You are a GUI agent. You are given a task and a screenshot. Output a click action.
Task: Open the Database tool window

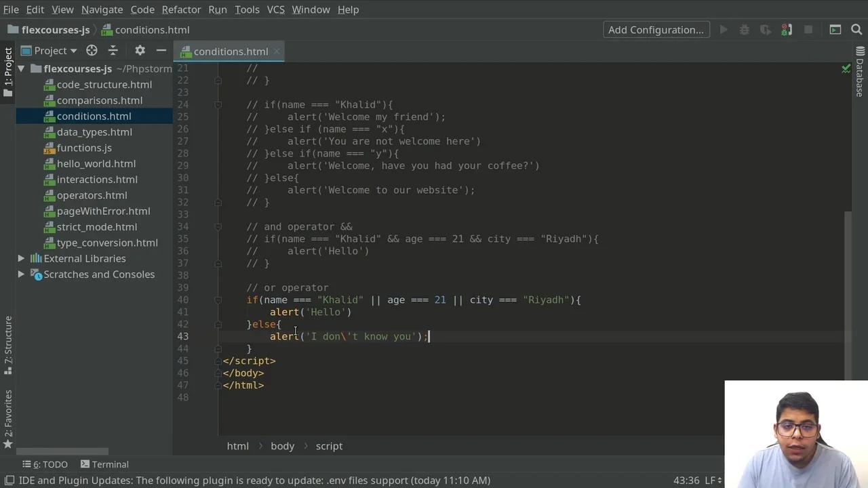859,77
